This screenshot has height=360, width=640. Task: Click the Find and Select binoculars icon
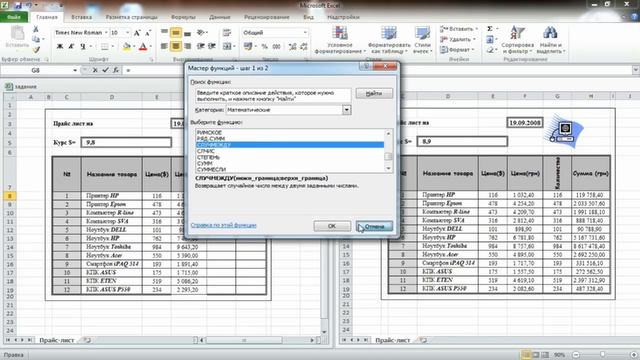(550, 33)
